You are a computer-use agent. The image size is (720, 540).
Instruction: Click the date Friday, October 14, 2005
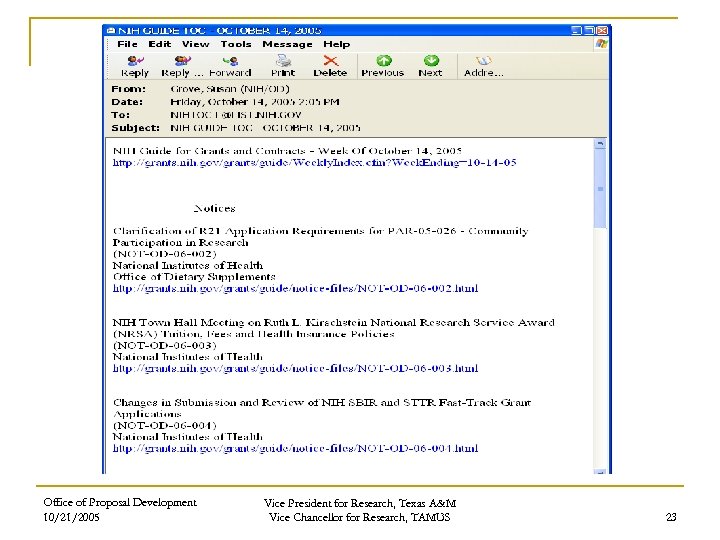[x=255, y=101]
